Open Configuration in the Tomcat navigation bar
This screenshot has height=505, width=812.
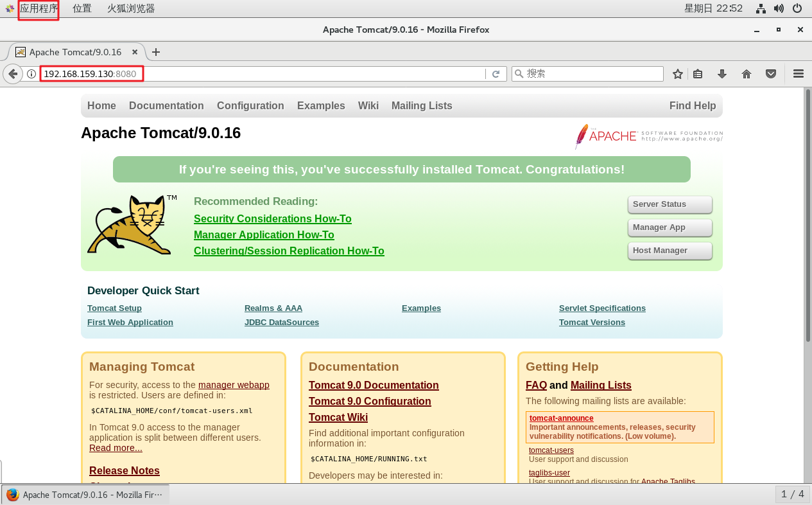250,106
